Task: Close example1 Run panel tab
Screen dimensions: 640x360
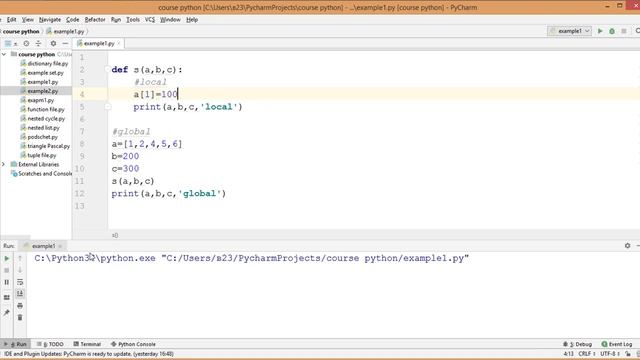Action: pos(60,246)
